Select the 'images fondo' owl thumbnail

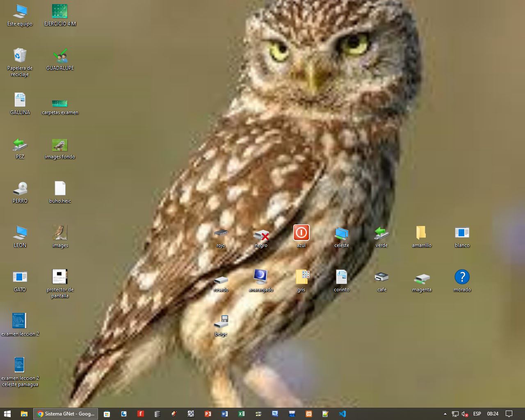tap(60, 145)
